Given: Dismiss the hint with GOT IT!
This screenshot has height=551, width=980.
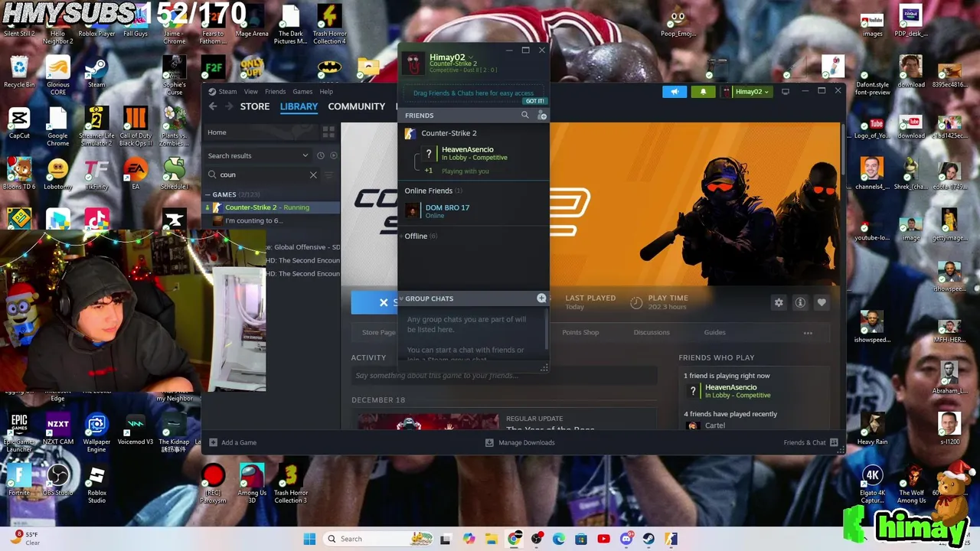Looking at the screenshot, I should coord(534,101).
